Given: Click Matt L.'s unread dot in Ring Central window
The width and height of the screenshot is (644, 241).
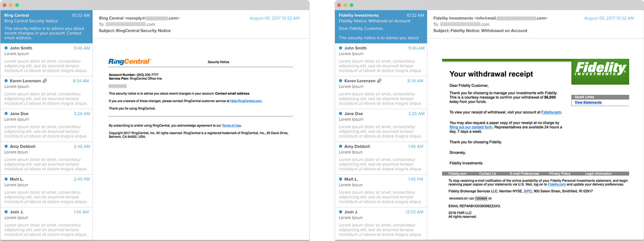Looking at the screenshot, I should [6, 179].
